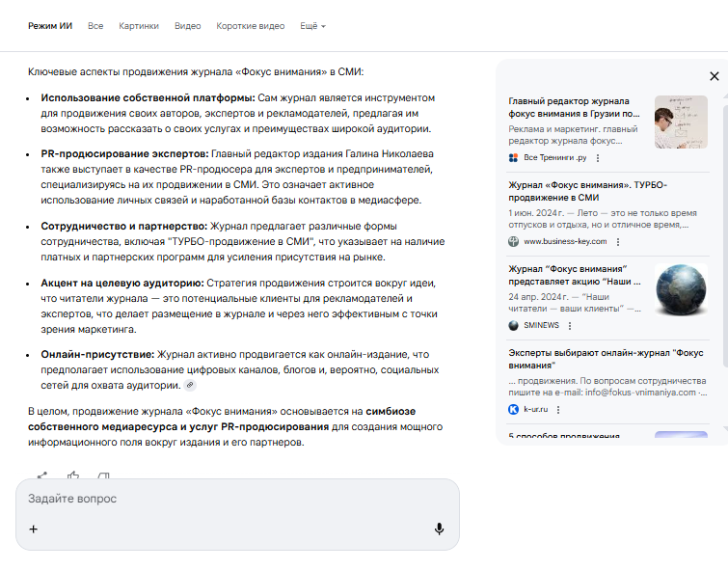Viewport: 728px width, 570px height.
Task: Click the microphone voice input icon
Action: [x=439, y=529]
